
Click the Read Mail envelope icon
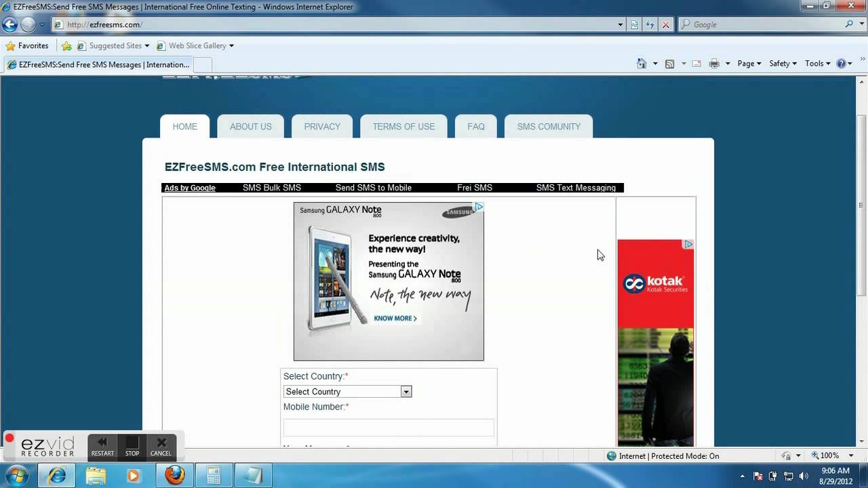click(696, 63)
